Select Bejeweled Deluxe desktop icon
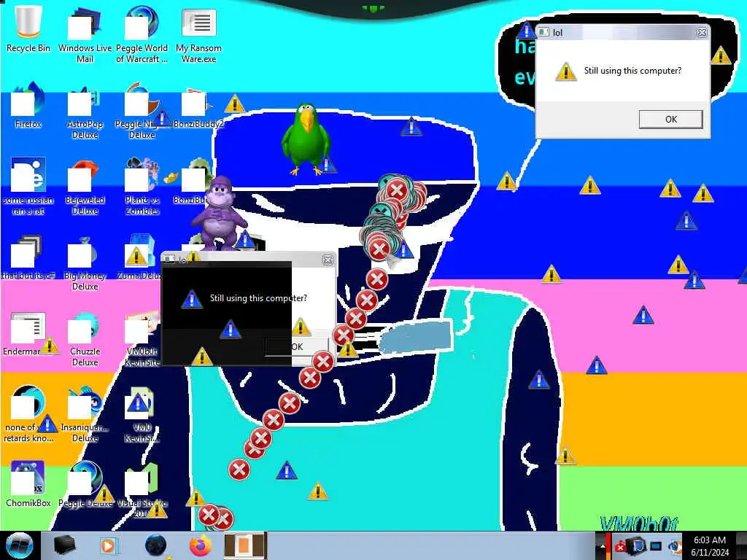The width and height of the screenshot is (747, 560). 85,187
